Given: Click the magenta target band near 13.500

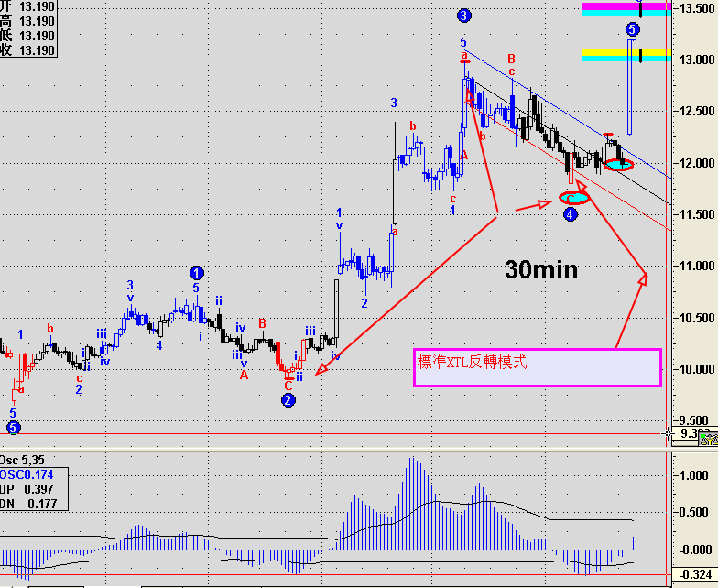Looking at the screenshot, I should (x=626, y=6).
